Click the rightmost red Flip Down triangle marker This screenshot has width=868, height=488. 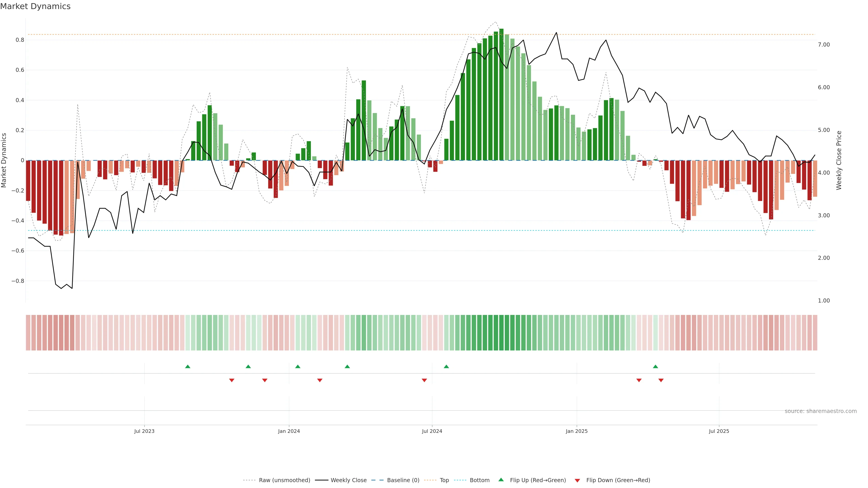click(661, 380)
